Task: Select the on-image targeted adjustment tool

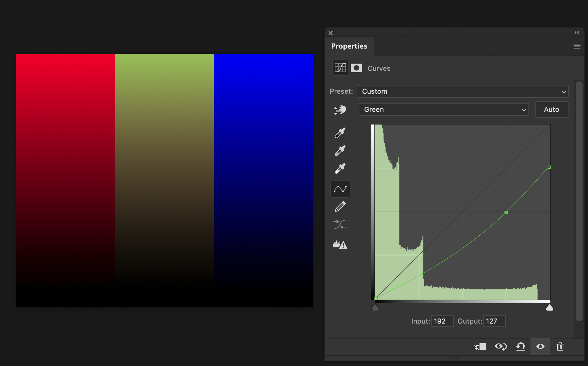Action: pyautogui.click(x=340, y=110)
